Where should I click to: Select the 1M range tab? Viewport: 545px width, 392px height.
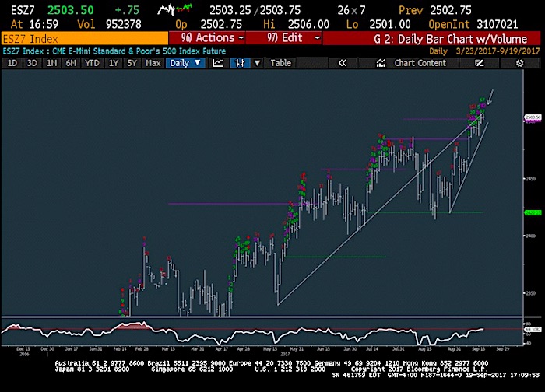point(52,63)
